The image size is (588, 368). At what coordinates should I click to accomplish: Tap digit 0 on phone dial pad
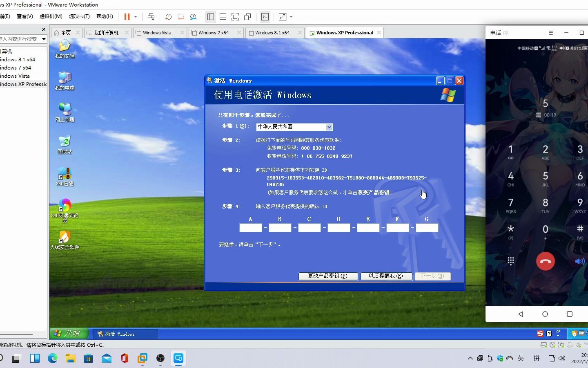click(x=545, y=232)
